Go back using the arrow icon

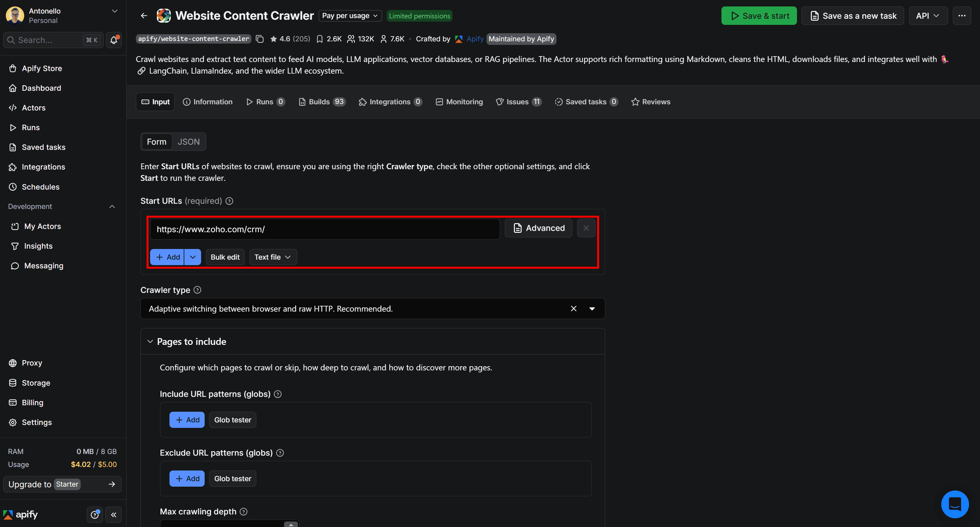(144, 15)
